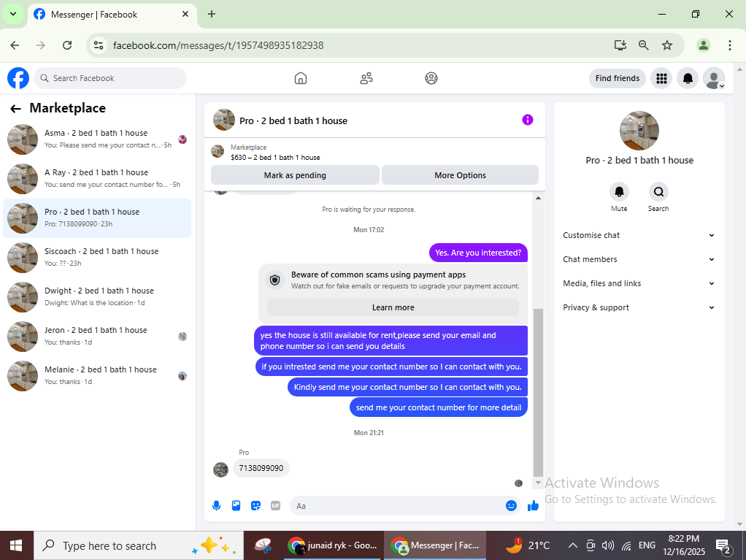Open conversation information purple i icon

tap(528, 120)
